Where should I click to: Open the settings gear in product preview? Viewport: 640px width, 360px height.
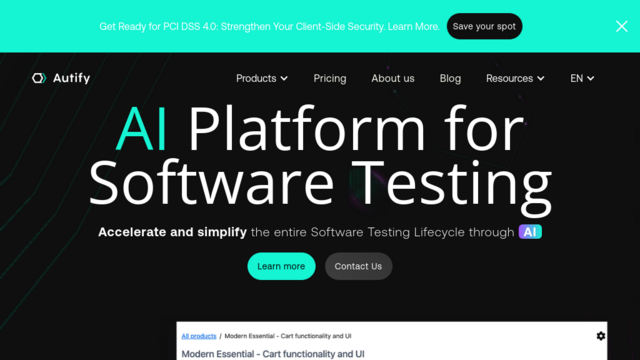600,336
